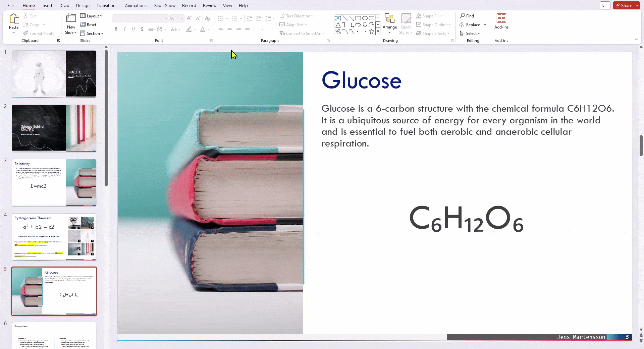Expand the Bullets list options
Image resolution: width=644 pixels, height=349 pixels.
point(227,18)
